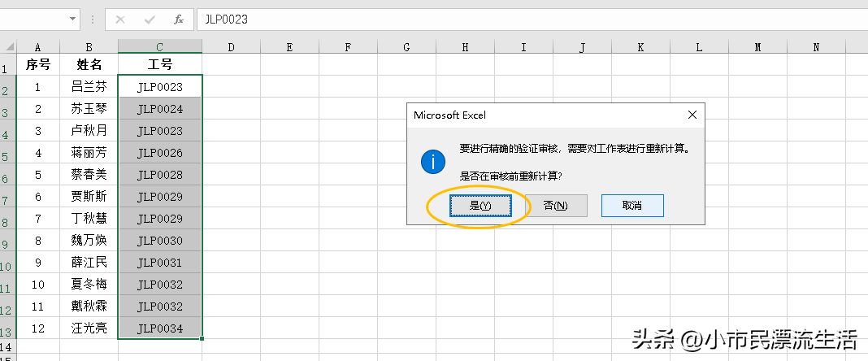Viewport: 868px width, 361px height.
Task: Select row 1 header
Action: (8, 64)
